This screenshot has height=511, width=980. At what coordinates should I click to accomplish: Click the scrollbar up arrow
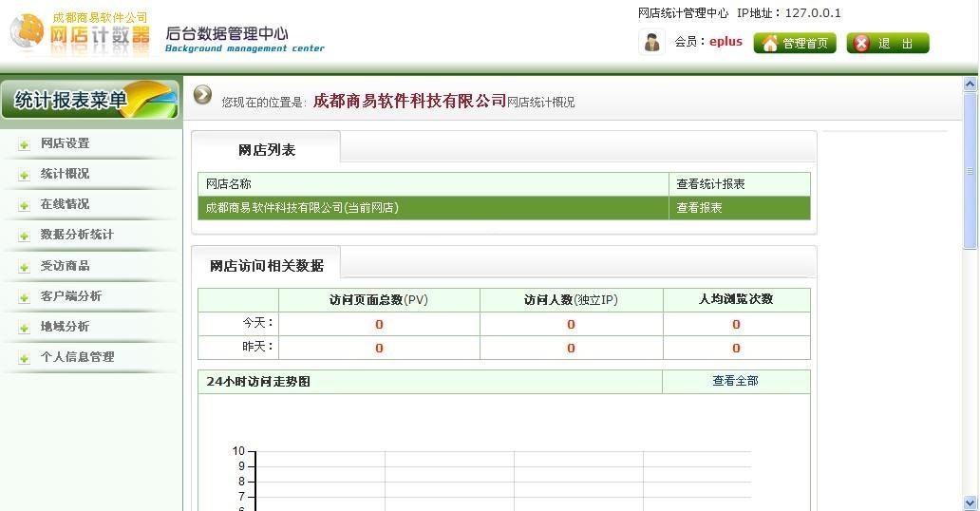[x=970, y=84]
